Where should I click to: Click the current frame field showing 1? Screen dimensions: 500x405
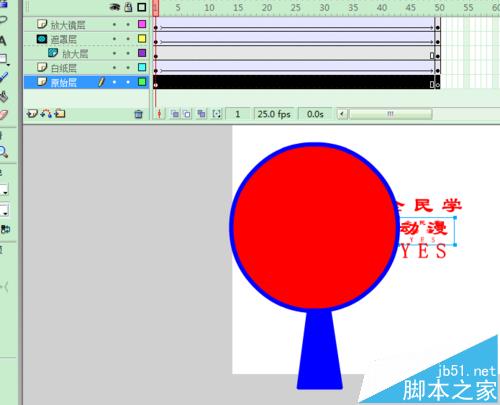point(238,114)
